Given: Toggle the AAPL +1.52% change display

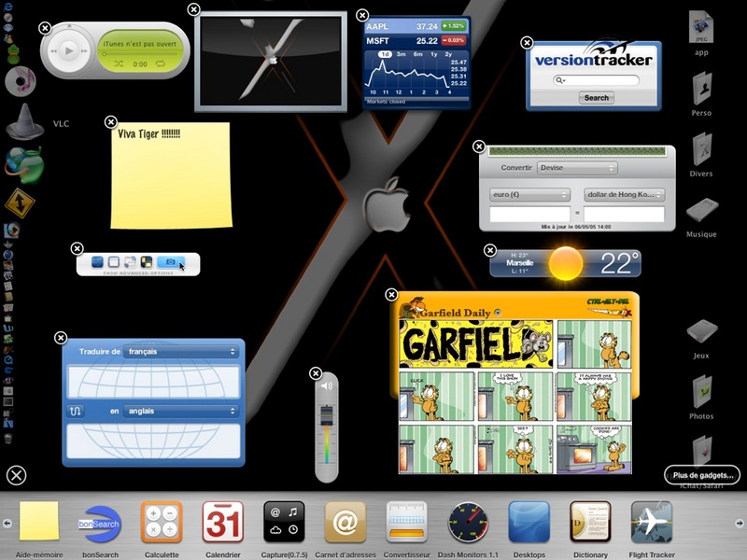Looking at the screenshot, I should click(453, 26).
